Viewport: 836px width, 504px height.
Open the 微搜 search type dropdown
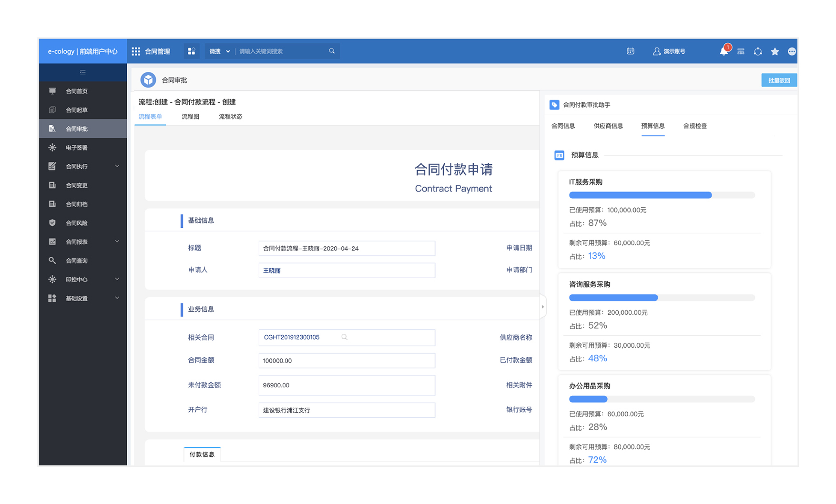tap(219, 51)
